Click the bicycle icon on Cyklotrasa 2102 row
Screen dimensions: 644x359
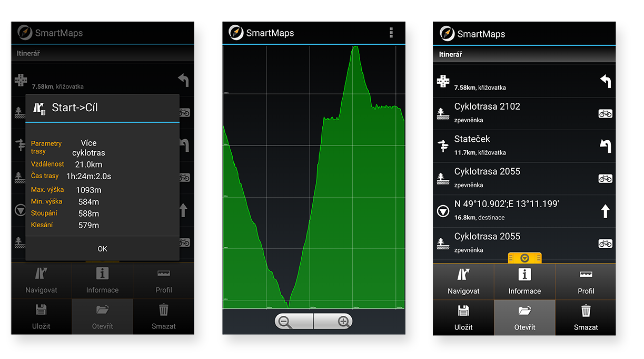(606, 113)
